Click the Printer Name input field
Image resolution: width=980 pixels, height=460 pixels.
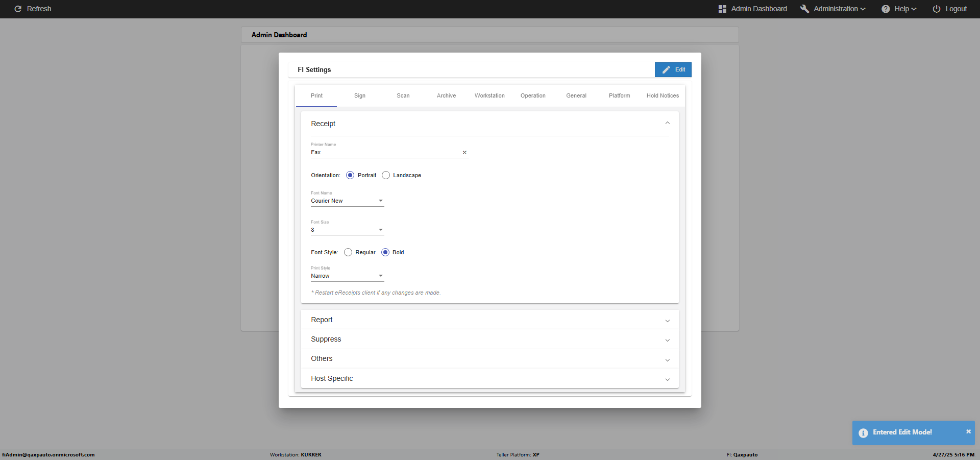point(386,152)
